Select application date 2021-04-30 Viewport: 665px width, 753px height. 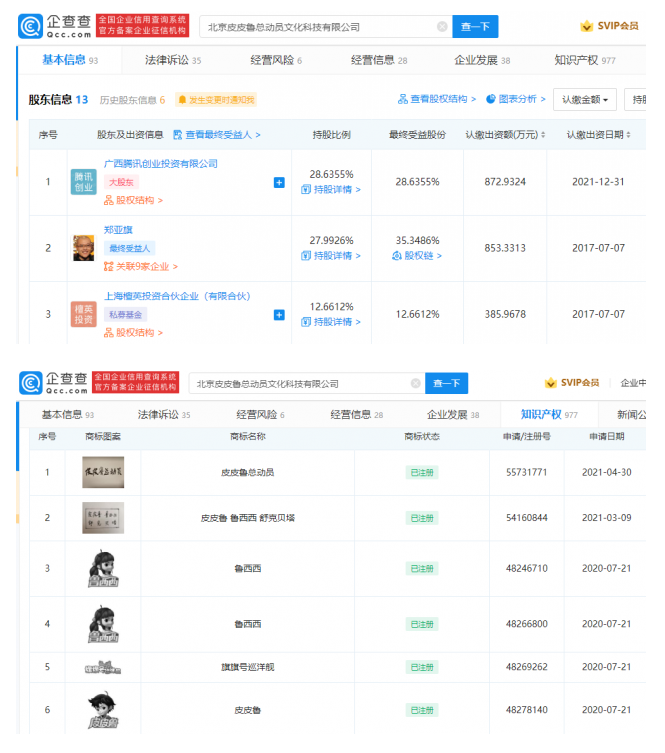click(x=606, y=472)
